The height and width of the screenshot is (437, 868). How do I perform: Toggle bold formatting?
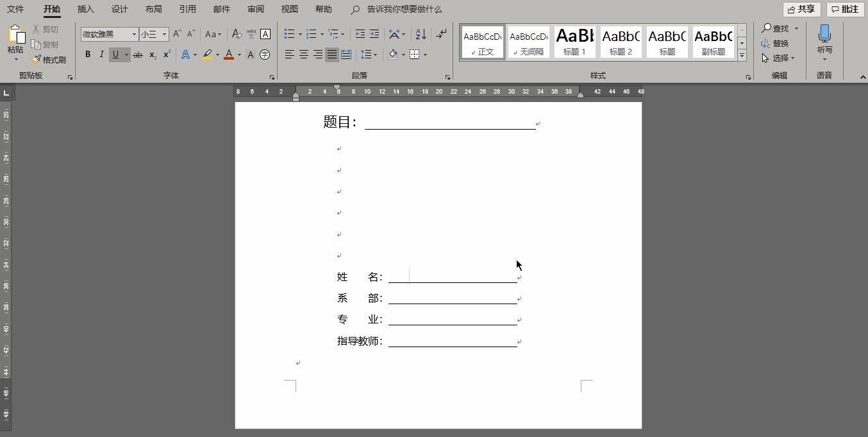pyautogui.click(x=88, y=55)
